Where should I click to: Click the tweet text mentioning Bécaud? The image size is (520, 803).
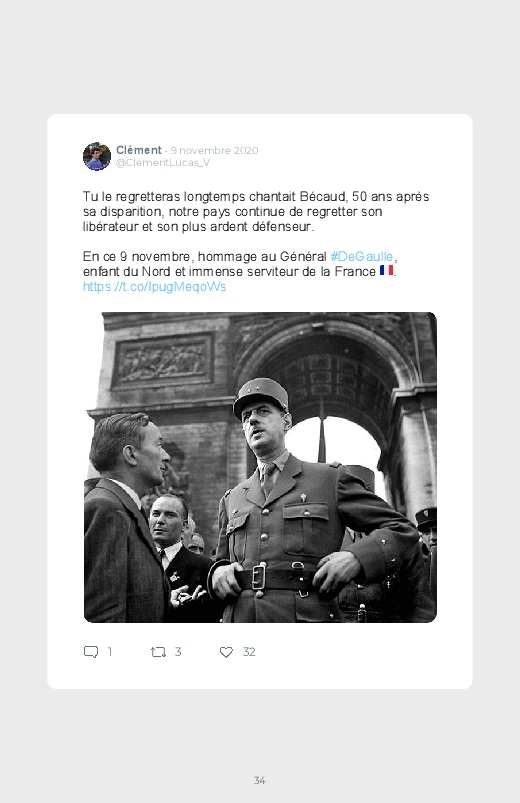point(256,212)
